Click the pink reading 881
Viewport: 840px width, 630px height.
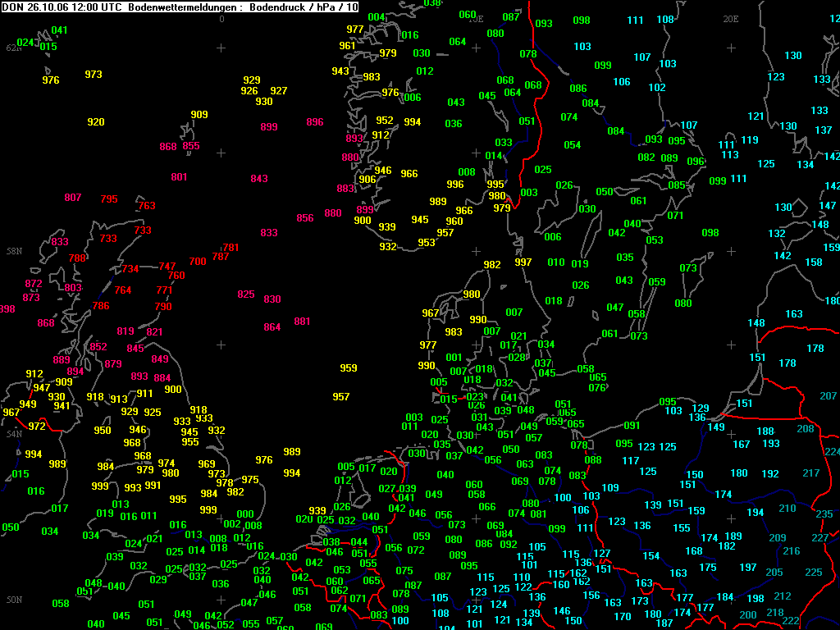pos(302,322)
